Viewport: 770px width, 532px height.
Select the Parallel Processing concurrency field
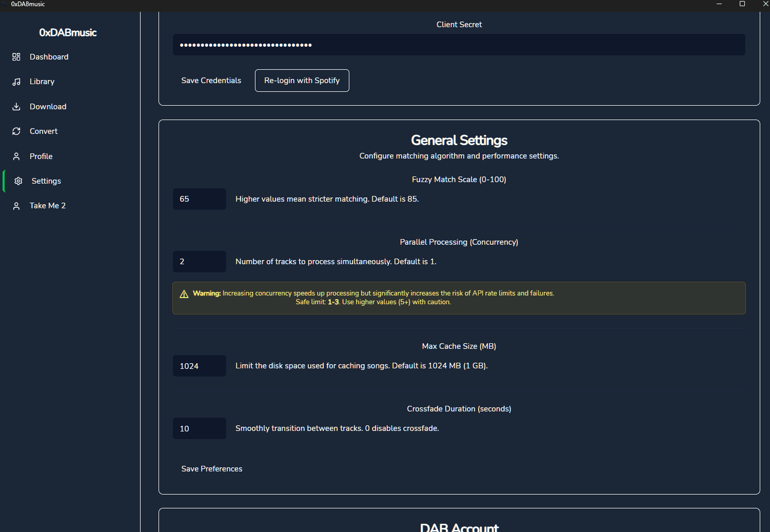[x=199, y=262]
